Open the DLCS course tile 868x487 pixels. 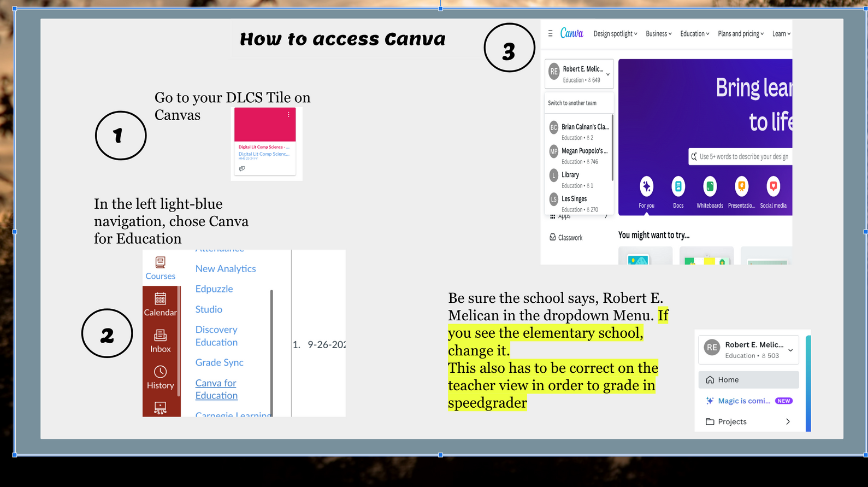coord(265,142)
